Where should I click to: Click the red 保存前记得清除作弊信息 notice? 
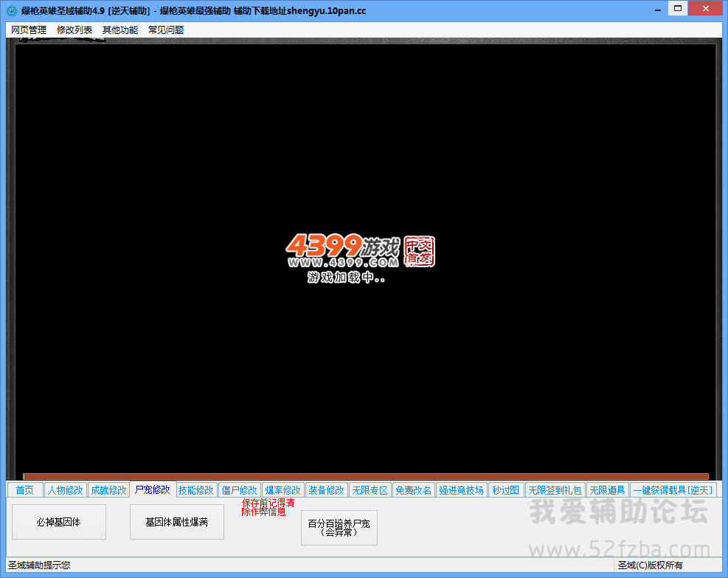(268, 507)
